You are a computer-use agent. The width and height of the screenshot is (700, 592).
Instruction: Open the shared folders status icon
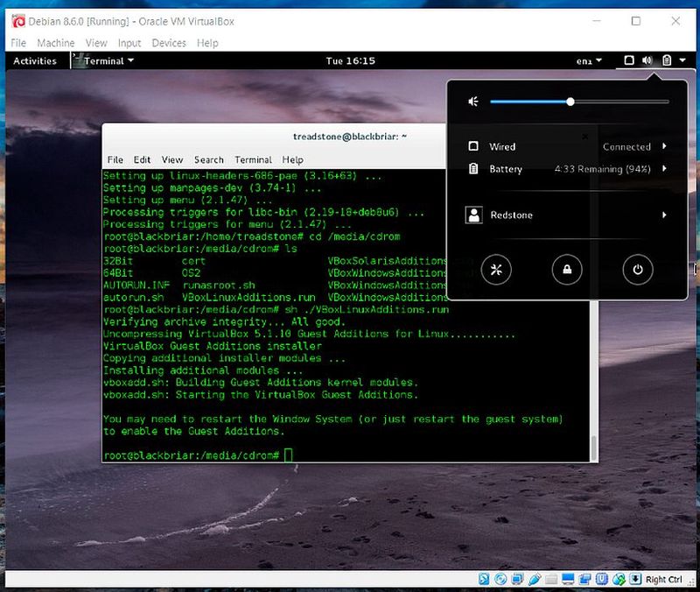pos(551,579)
